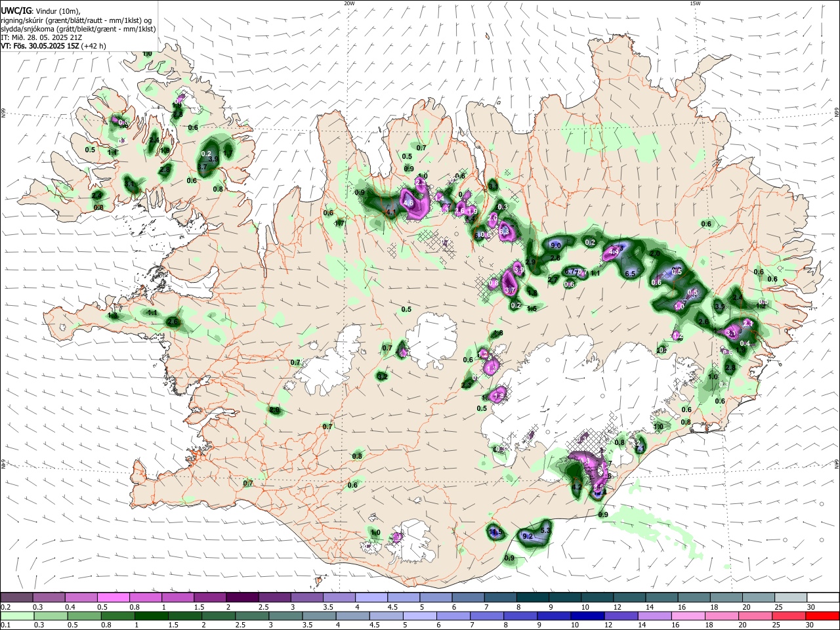Viewport: 840px width, 630px height.
Task: Click the 4.2 precipitation value in the southeast
Action: coord(577,487)
